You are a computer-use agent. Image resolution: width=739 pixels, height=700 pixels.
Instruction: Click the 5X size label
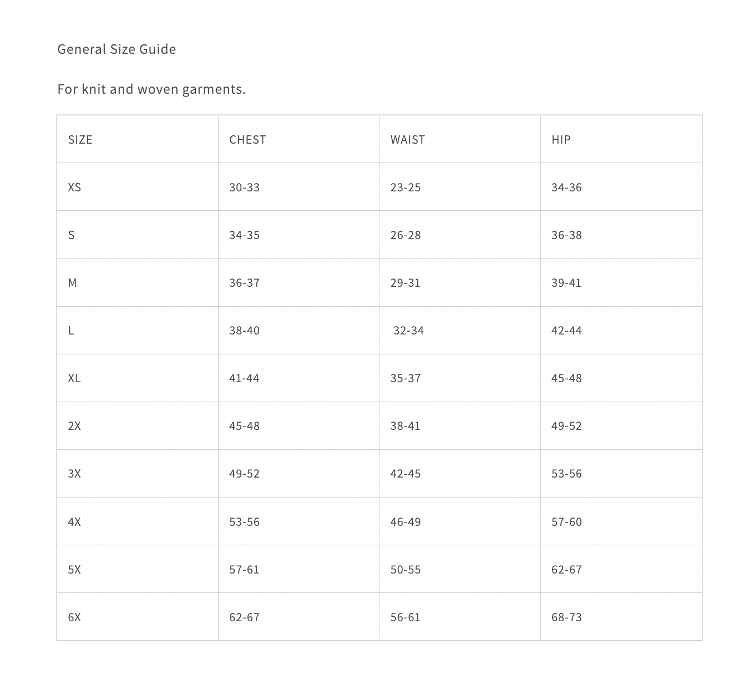point(74,570)
